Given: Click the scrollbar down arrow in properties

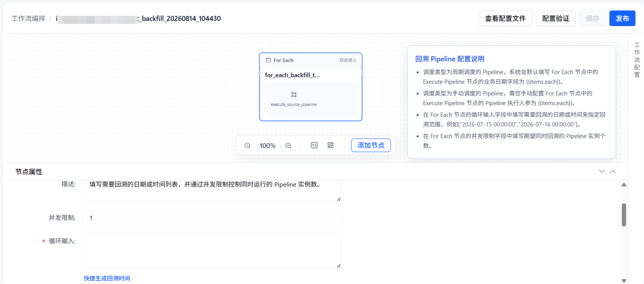Looking at the screenshot, I should click(x=624, y=281).
